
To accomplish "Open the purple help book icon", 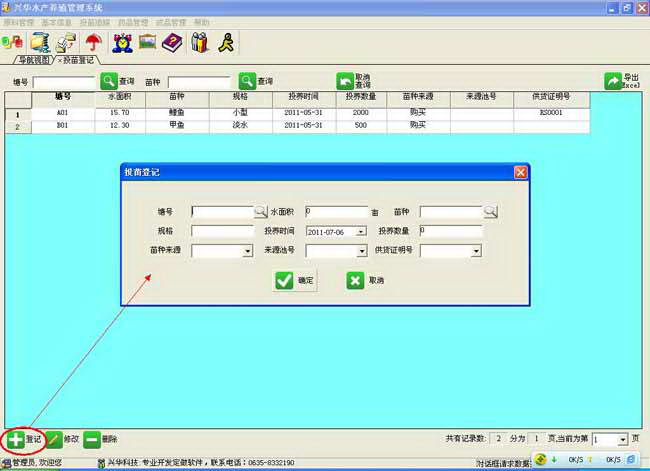I will (x=172, y=43).
